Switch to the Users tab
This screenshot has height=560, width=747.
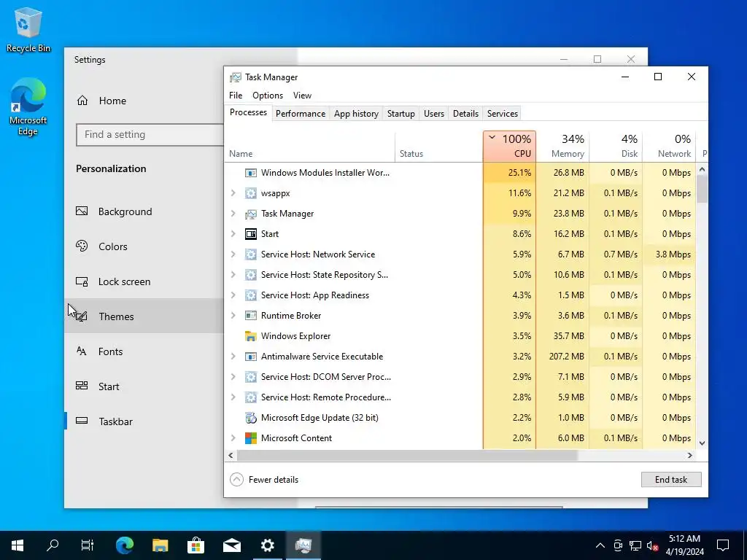click(x=433, y=114)
